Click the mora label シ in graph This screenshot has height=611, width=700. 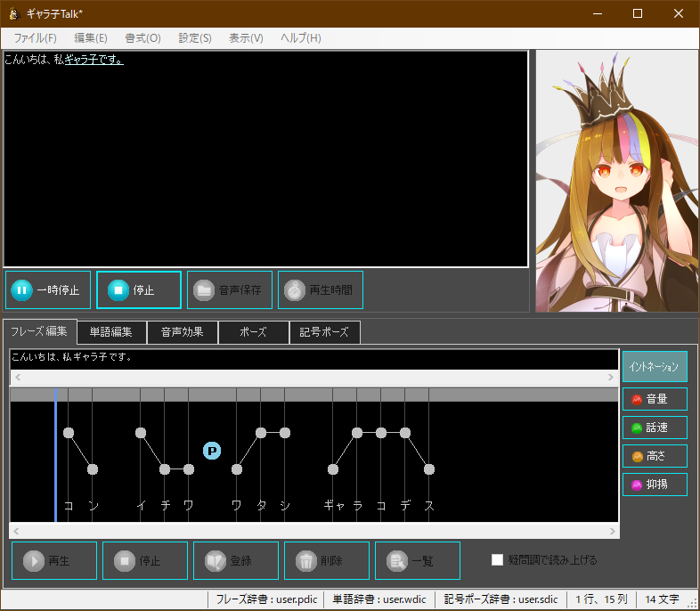coord(285,506)
